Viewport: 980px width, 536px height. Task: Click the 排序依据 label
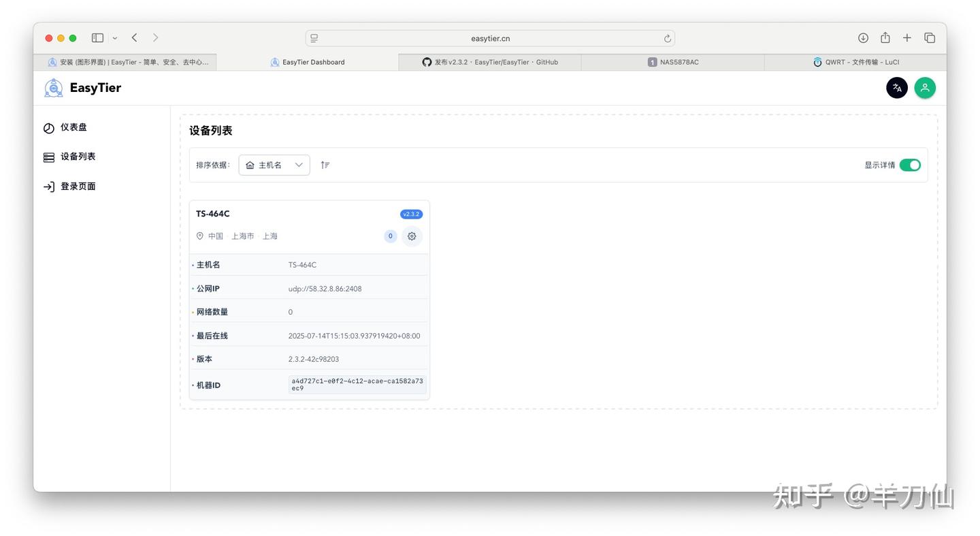click(x=213, y=165)
